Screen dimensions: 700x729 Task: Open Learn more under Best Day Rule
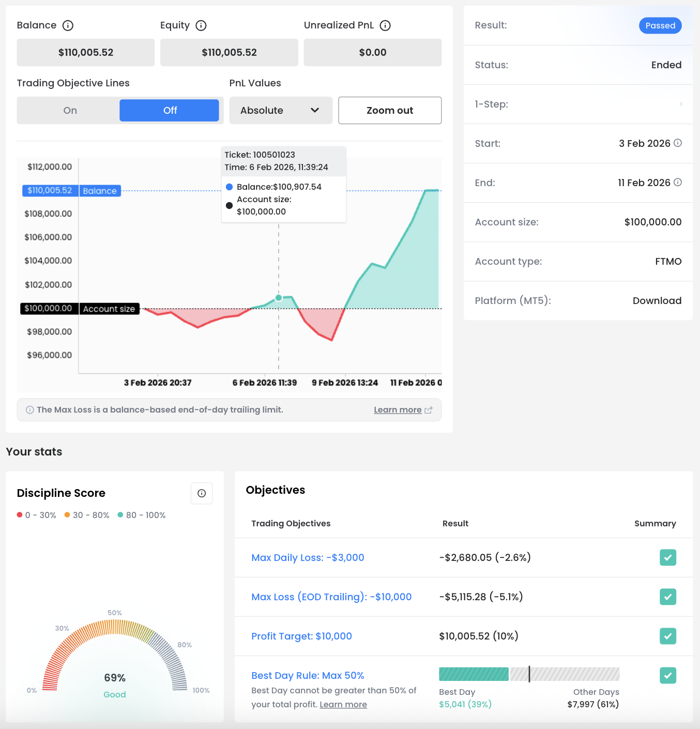tap(343, 704)
